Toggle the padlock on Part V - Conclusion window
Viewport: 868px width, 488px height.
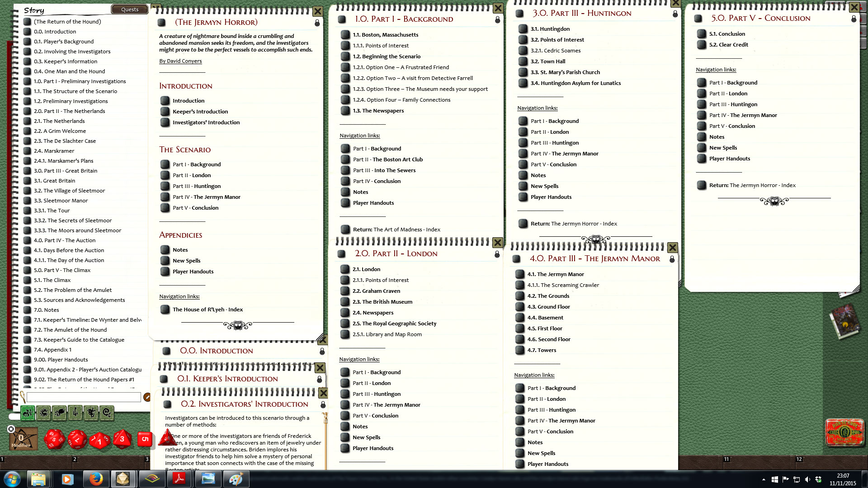854,19
